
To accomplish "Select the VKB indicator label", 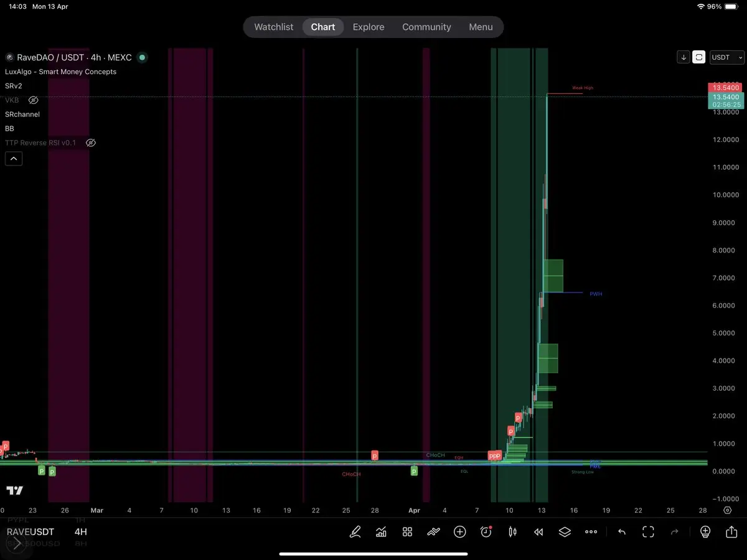I will pyautogui.click(x=12, y=100).
